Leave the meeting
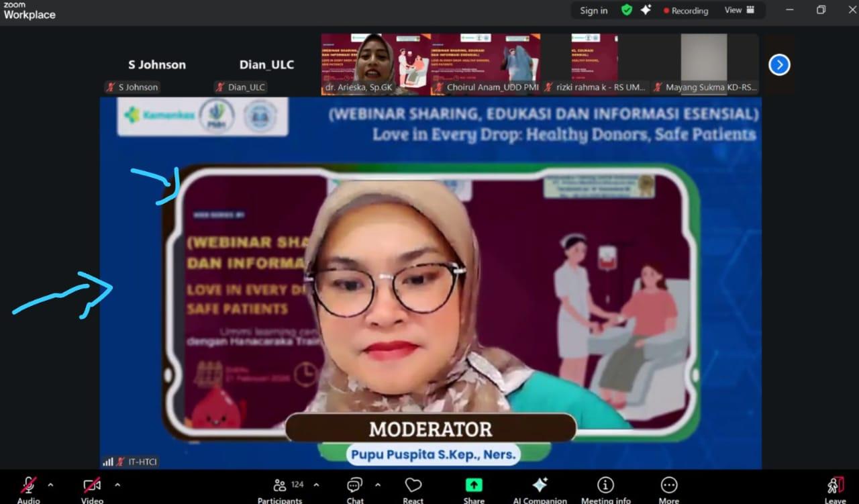Viewport: 859px width, 504px height. point(834,488)
